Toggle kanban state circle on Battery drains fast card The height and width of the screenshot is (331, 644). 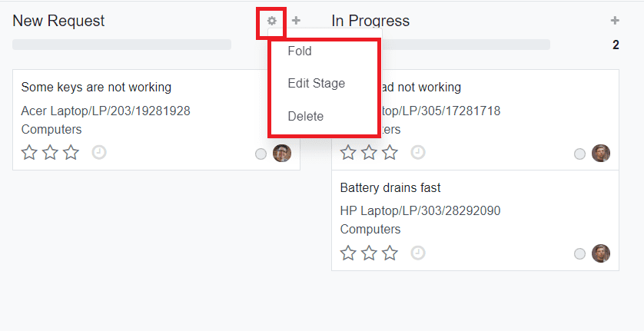click(x=579, y=254)
